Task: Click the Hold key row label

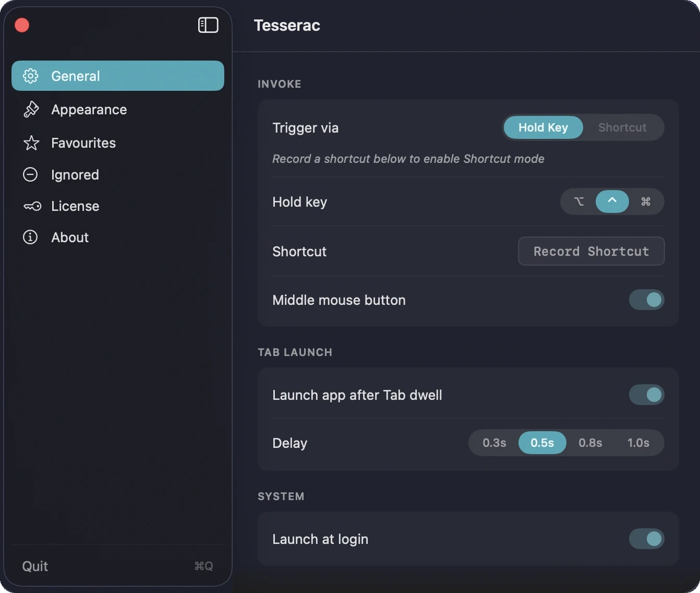Action: [x=299, y=202]
